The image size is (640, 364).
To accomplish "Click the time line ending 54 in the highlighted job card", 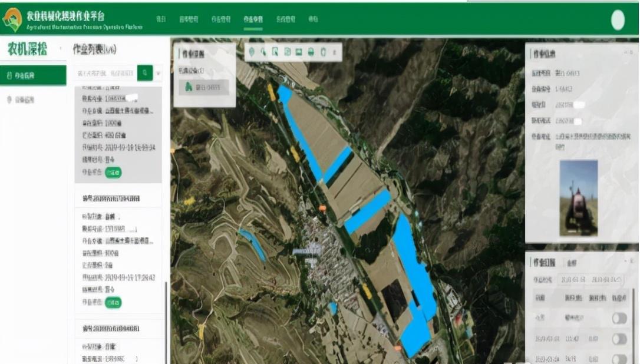I will tap(118, 147).
